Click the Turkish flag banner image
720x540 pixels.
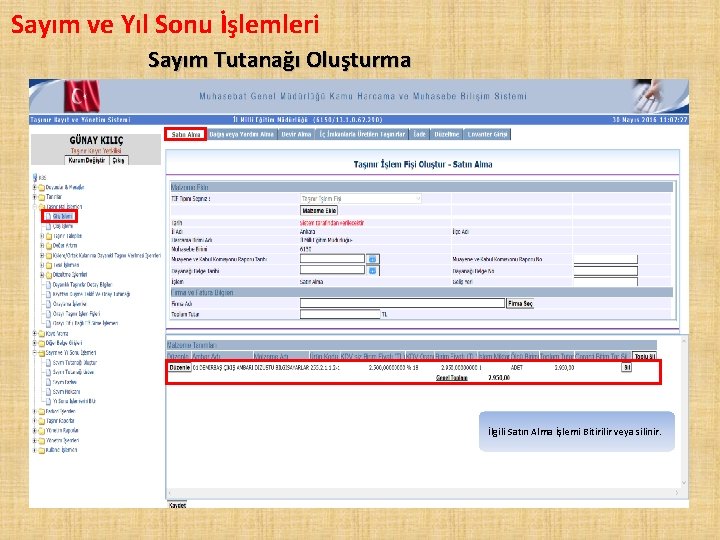[x=81, y=96]
